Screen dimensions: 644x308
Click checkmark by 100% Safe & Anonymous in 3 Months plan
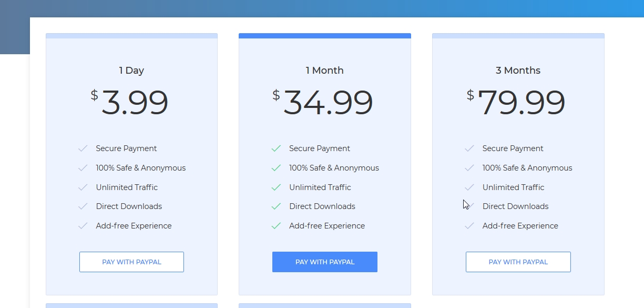point(469,168)
